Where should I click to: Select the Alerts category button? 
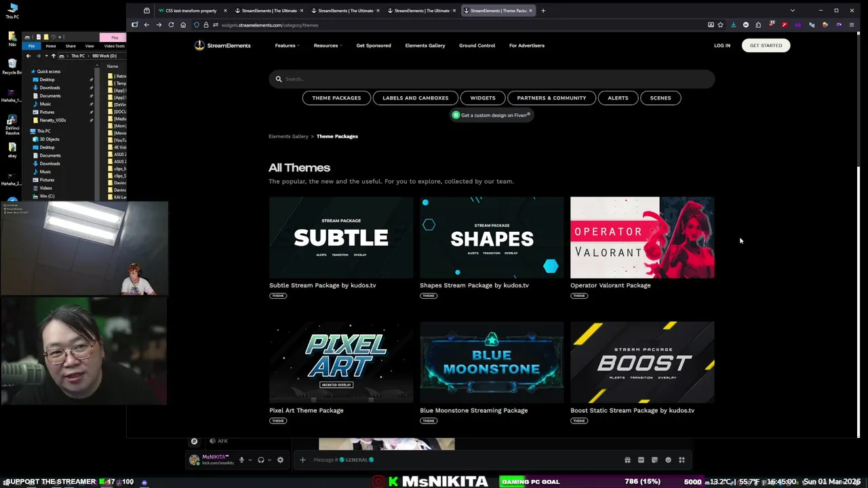(618, 98)
